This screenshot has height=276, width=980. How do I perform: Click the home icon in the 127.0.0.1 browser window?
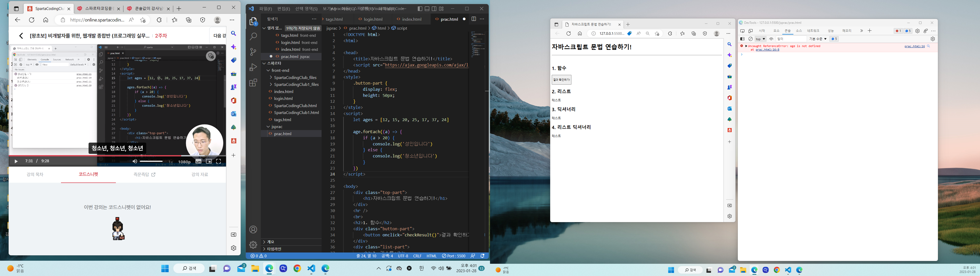(x=580, y=33)
